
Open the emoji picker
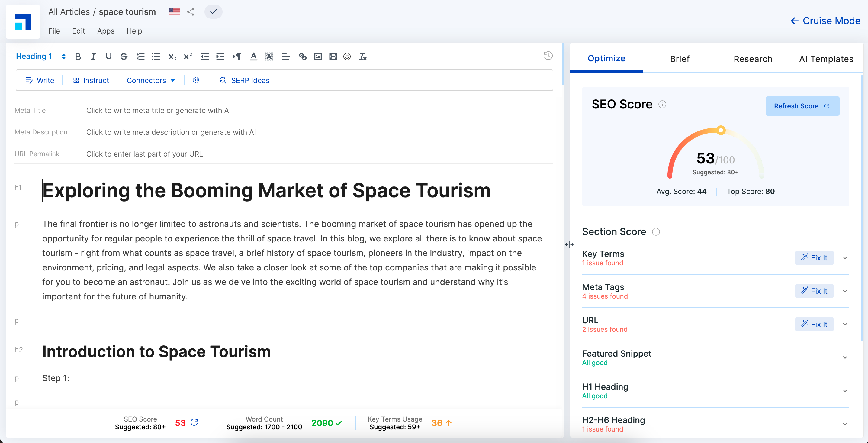click(x=347, y=57)
